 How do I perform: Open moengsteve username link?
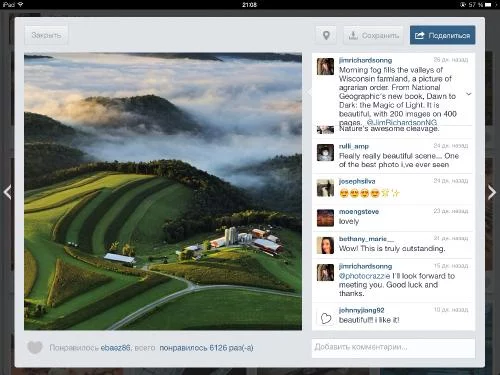(x=359, y=212)
